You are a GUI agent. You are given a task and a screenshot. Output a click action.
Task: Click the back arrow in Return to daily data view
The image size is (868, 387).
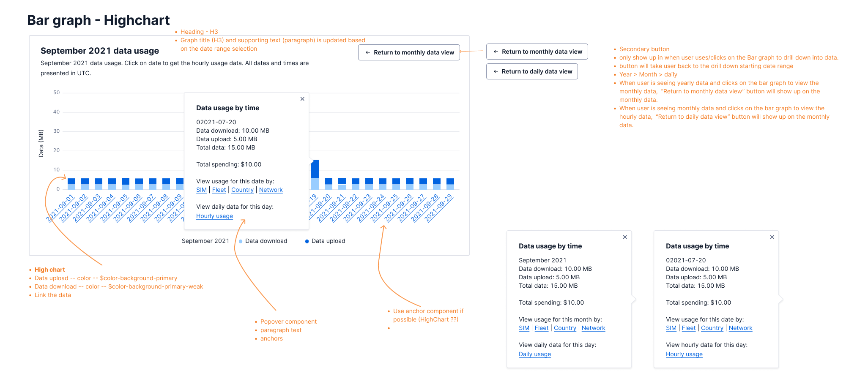coord(496,71)
